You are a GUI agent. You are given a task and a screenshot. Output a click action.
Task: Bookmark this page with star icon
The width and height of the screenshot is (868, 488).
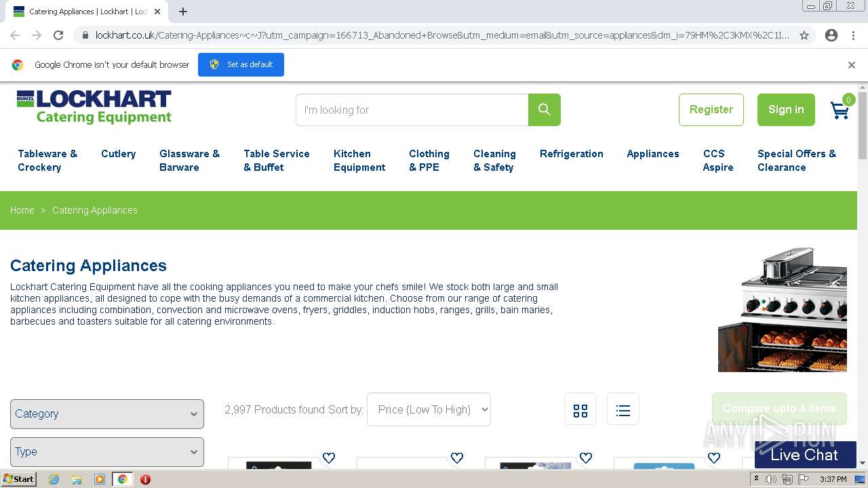804,35
